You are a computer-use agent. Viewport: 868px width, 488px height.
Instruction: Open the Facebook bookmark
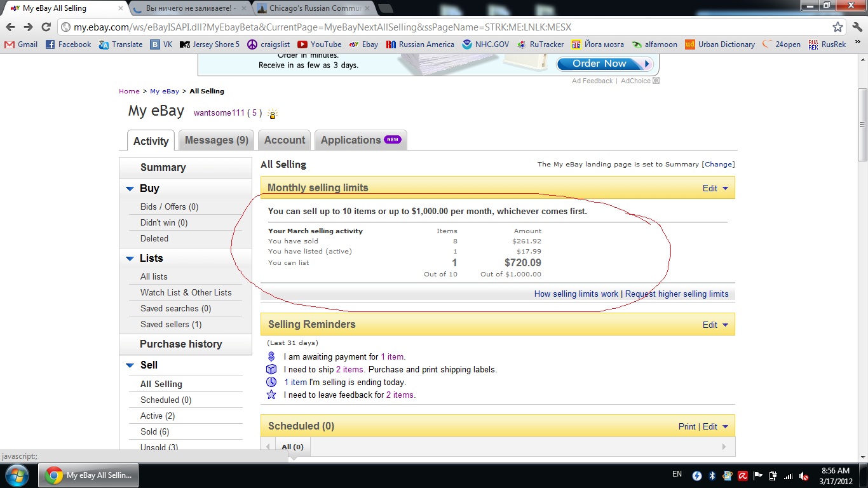(69, 44)
